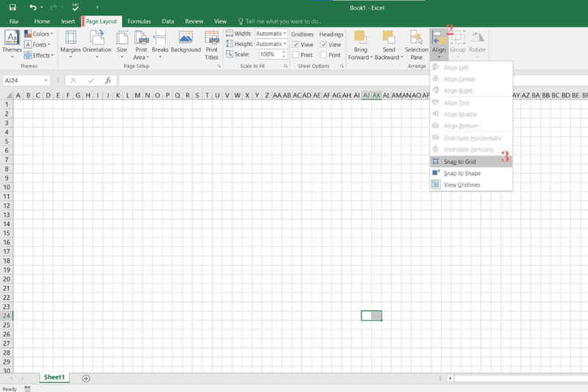This screenshot has width=588, height=392.
Task: Open the Name Box dropdown arrow
Action: click(46, 80)
